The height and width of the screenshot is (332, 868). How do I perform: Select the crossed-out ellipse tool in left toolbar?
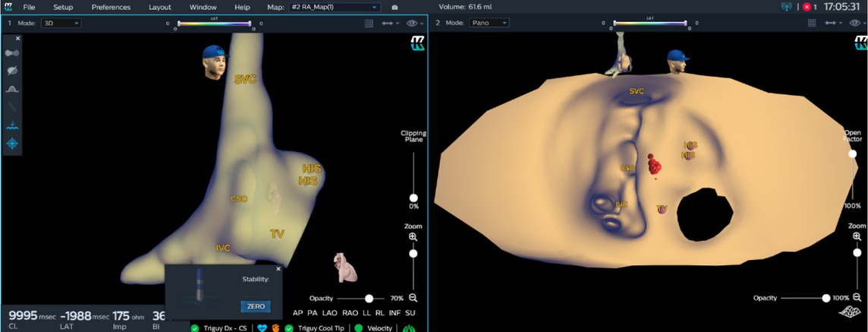[x=11, y=71]
